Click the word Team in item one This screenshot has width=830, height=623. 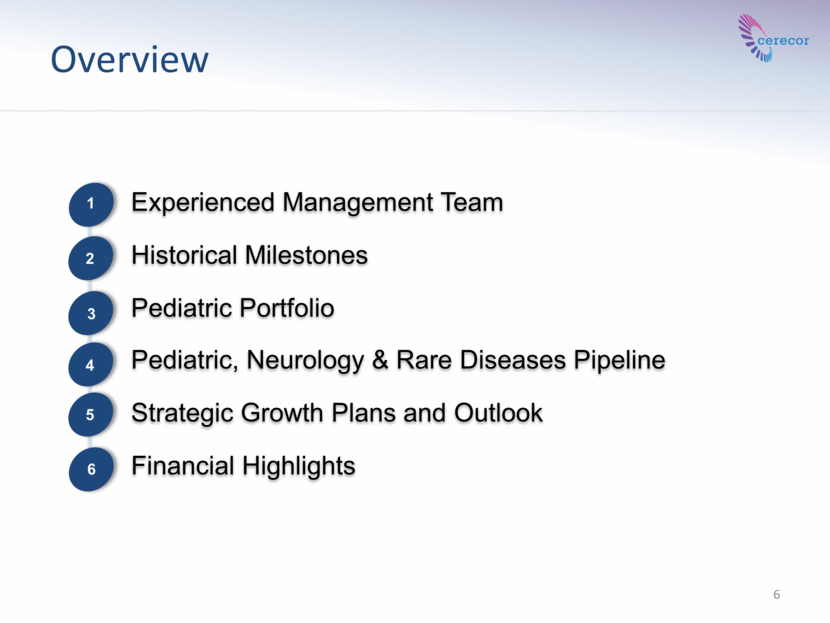[x=472, y=202]
